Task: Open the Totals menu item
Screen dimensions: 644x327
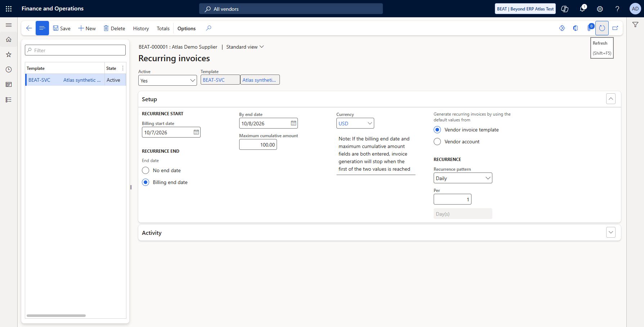Action: (163, 28)
